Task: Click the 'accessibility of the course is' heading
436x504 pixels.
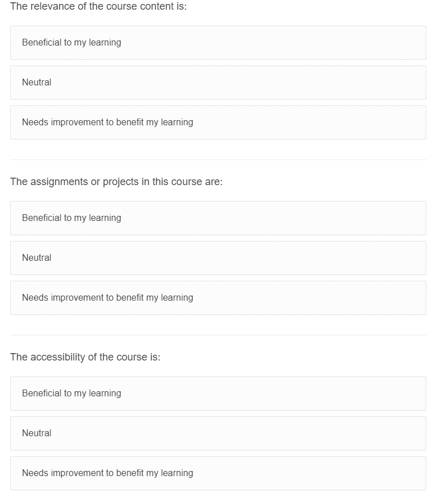Action: tap(85, 357)
